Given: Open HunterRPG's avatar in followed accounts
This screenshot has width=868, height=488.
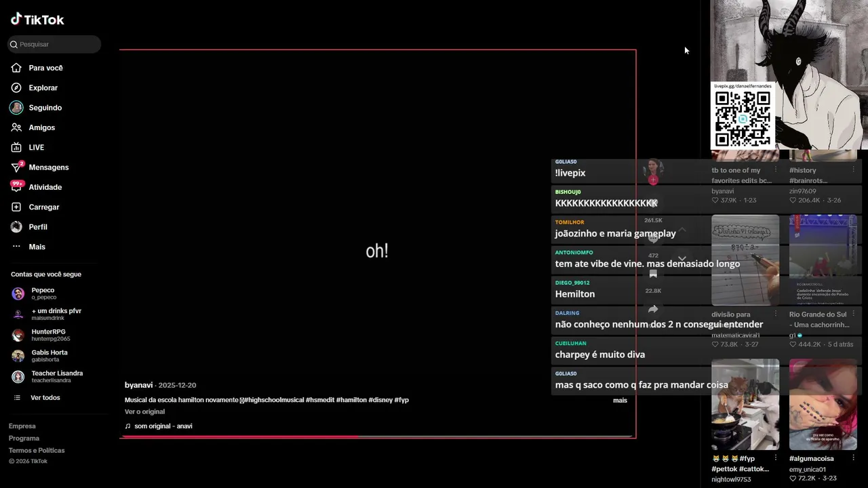Looking at the screenshot, I should pyautogui.click(x=18, y=335).
